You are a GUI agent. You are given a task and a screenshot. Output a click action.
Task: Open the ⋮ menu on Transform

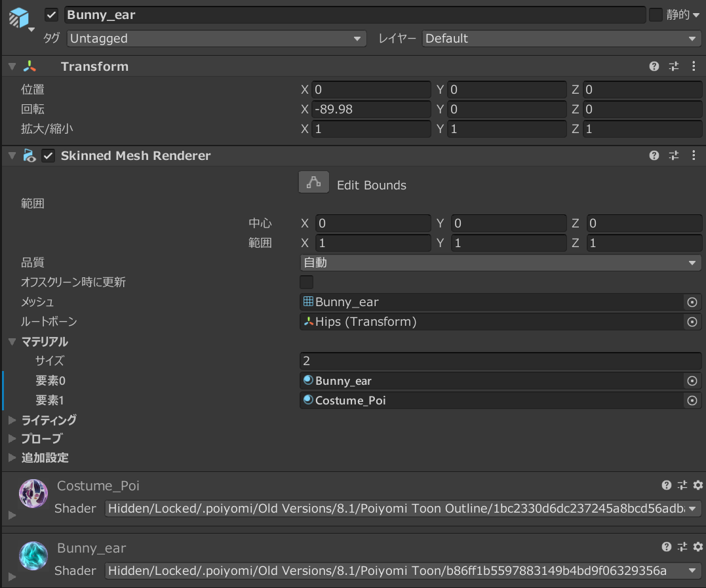pos(694,66)
